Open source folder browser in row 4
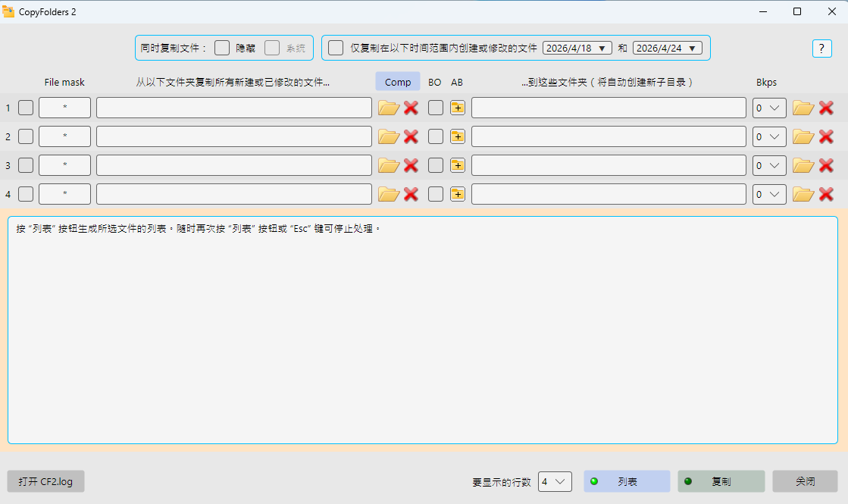Screen dimensions: 848x504 click(389, 194)
